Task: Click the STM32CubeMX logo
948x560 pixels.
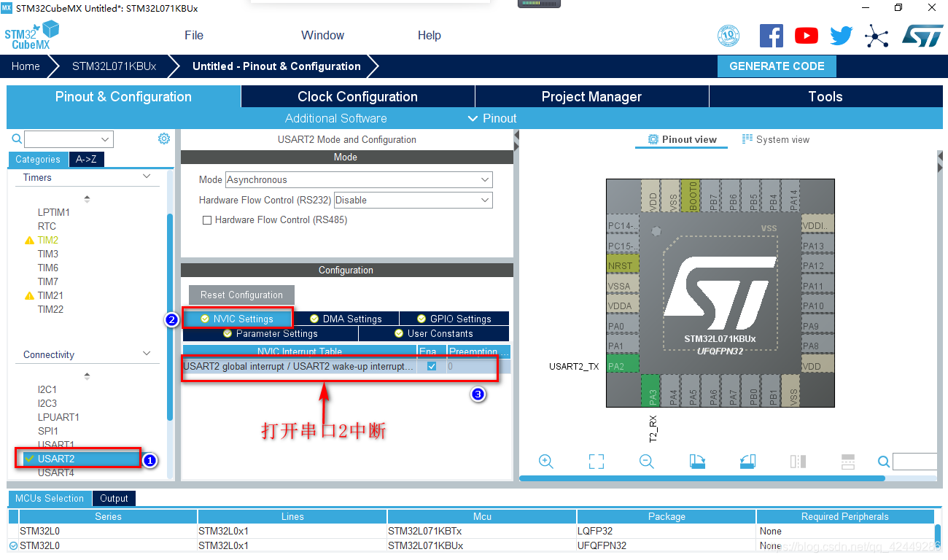Action: click(31, 35)
